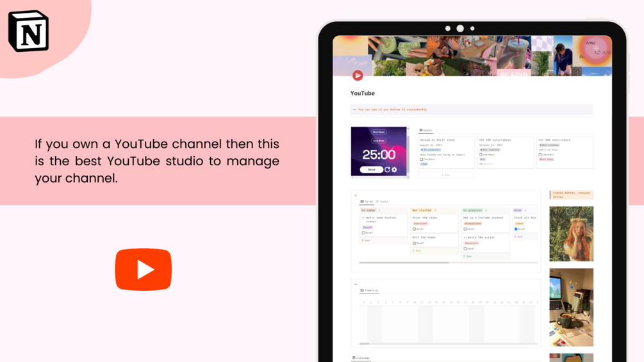Screen dimensions: 644x362
Task: Tick Done? on 'Edit the Video' card
Action: pyautogui.click(x=415, y=243)
